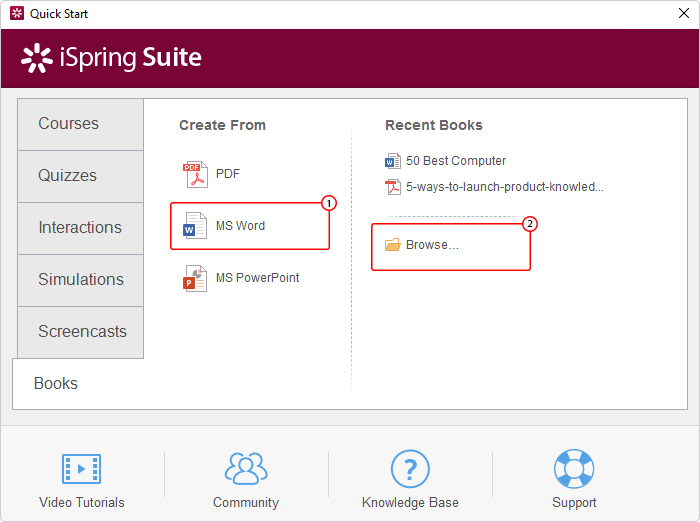Click the Knowledge Base label
Image resolution: width=700 pixels, height=522 pixels.
click(x=410, y=503)
